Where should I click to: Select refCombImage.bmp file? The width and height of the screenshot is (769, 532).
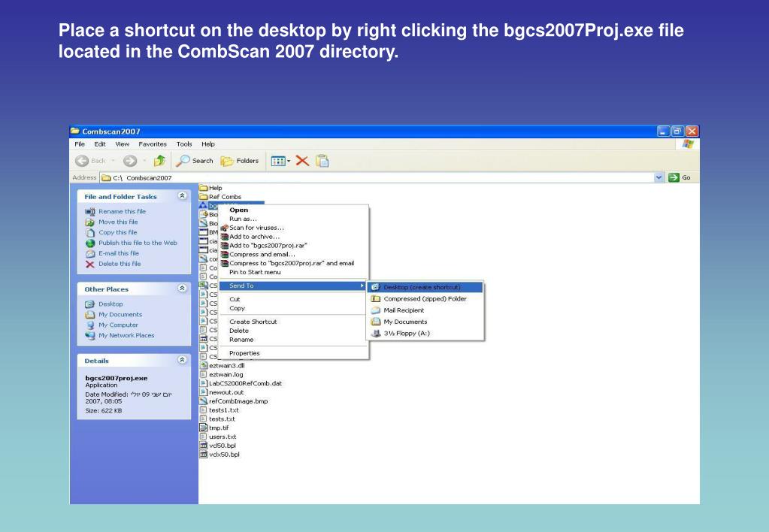coord(234,401)
